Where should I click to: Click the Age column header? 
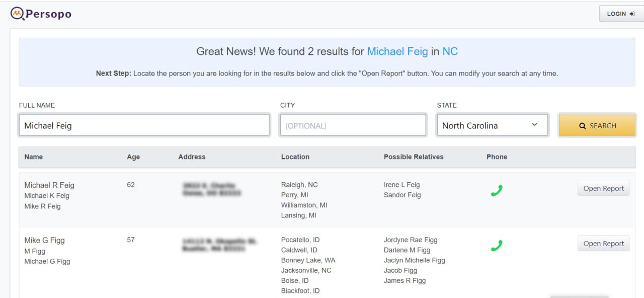133,157
